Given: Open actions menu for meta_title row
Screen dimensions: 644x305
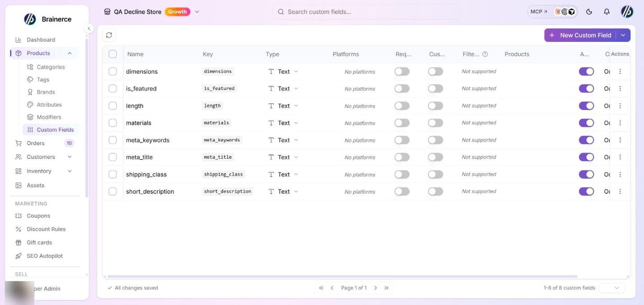Looking at the screenshot, I should click(620, 157).
